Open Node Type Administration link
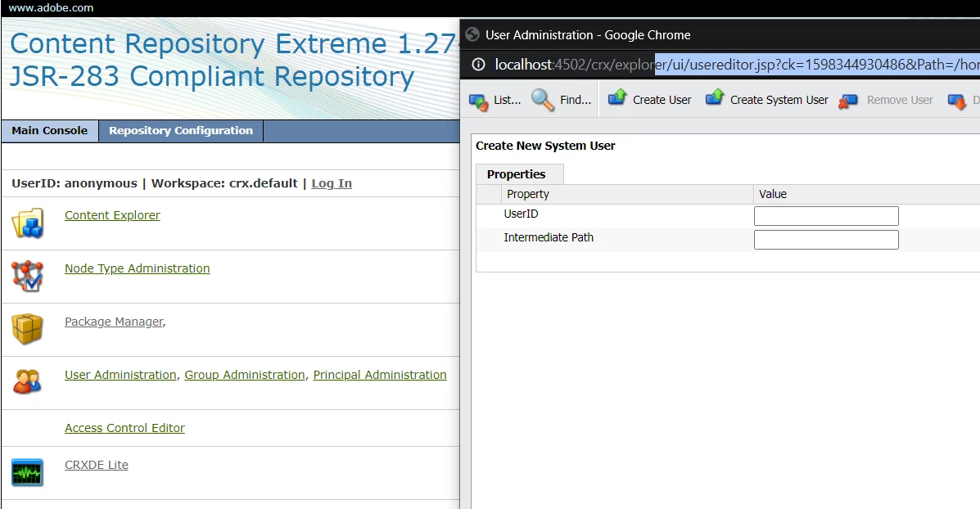This screenshot has height=509, width=980. [138, 268]
